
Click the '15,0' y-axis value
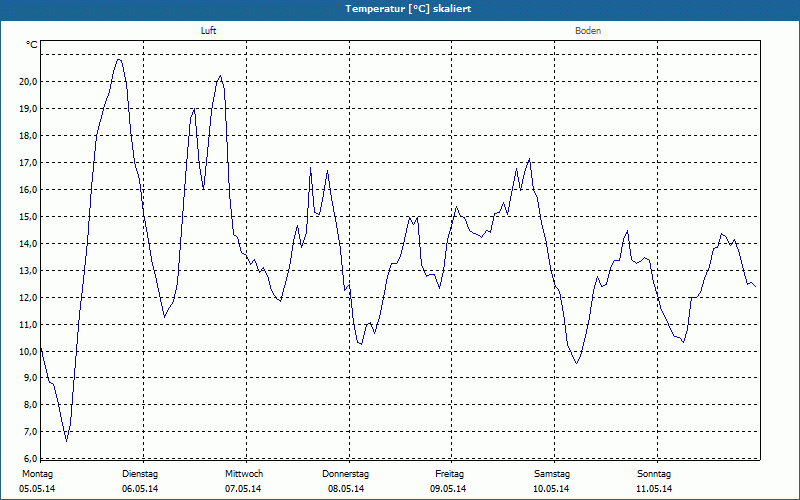28,217
